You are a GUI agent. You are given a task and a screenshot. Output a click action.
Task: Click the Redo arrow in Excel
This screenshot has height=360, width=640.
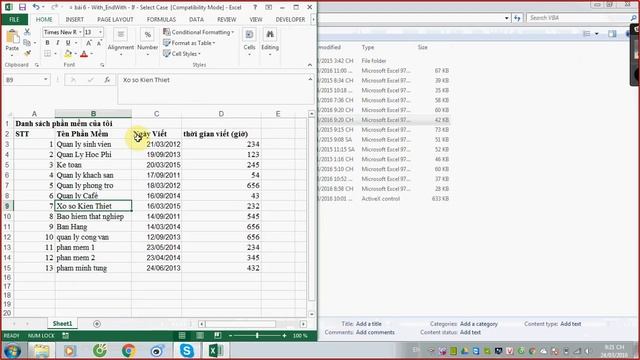coord(54,7)
